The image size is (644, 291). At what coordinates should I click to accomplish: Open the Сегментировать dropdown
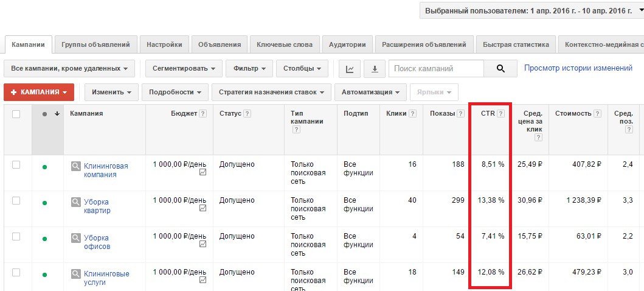coord(184,69)
